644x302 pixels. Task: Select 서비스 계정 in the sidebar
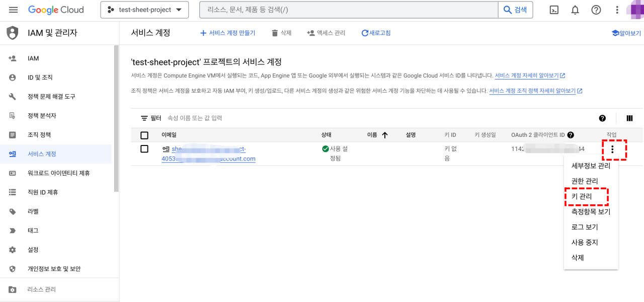[x=55, y=154]
